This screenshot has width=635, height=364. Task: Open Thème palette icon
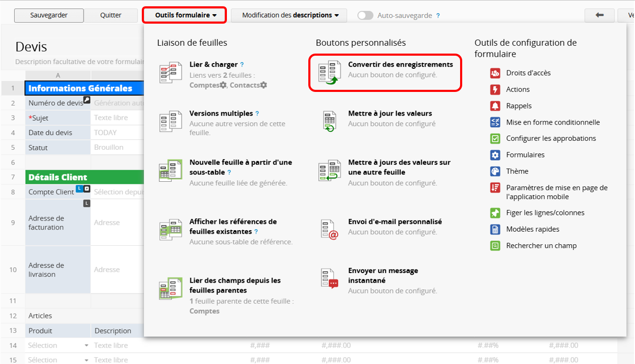click(x=495, y=171)
